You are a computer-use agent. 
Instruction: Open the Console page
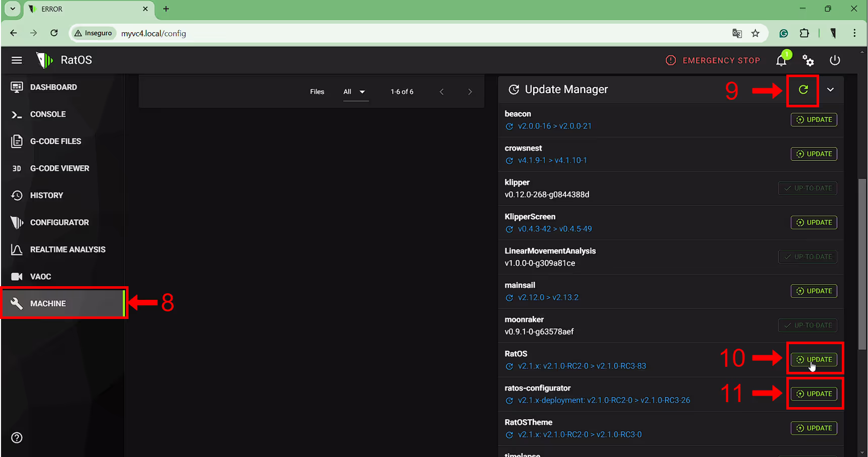pyautogui.click(x=63, y=114)
